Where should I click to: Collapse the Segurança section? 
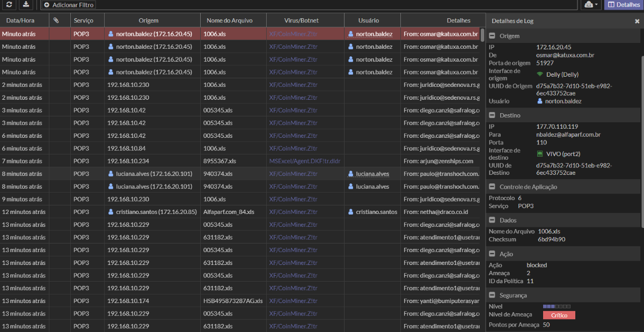[x=492, y=296]
